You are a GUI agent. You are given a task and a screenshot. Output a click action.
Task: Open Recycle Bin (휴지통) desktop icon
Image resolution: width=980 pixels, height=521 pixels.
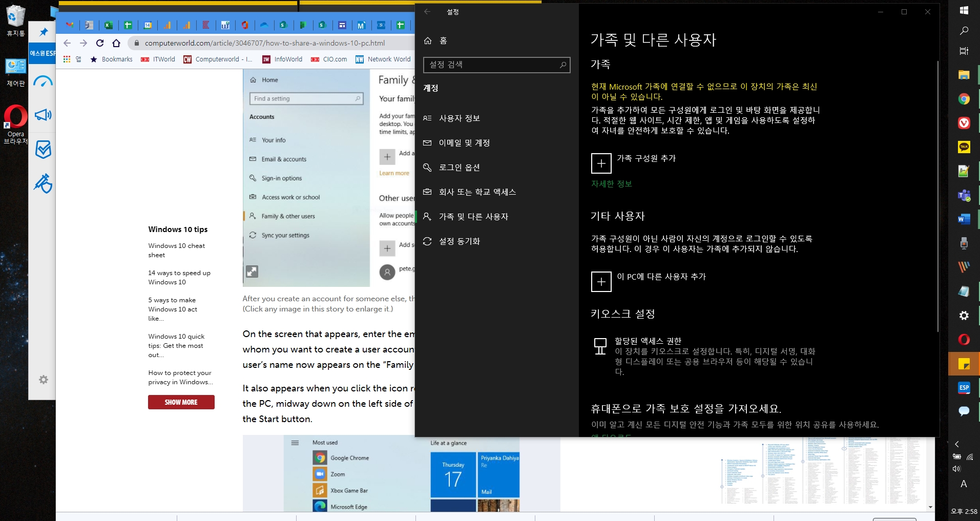(x=15, y=21)
